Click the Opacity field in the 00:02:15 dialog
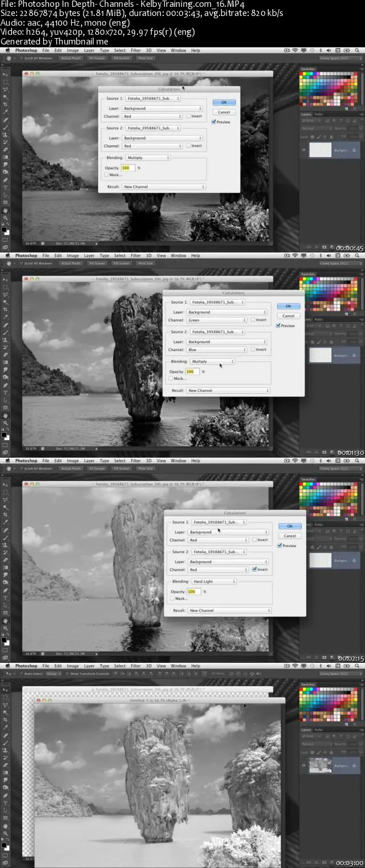Viewport: 365px width, 868px height. click(x=193, y=592)
